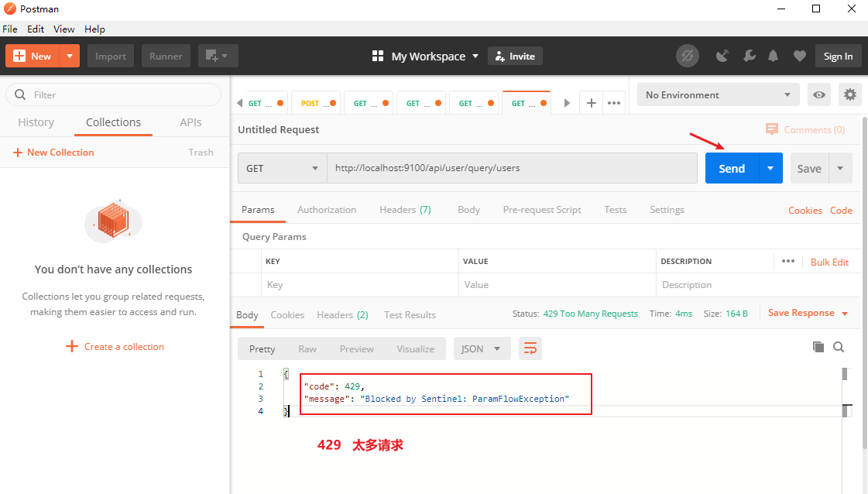Click the blue Send button

pyautogui.click(x=732, y=168)
